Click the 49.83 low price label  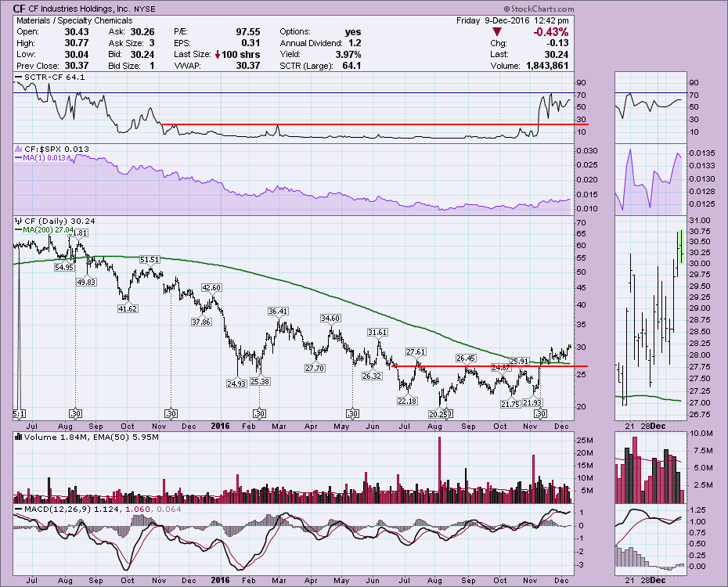(x=86, y=282)
